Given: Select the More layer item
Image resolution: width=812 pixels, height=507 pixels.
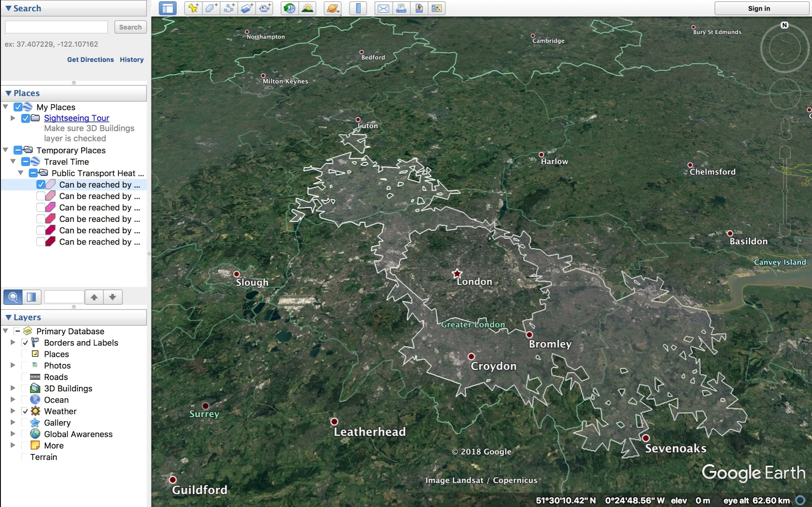Looking at the screenshot, I should 54,446.
